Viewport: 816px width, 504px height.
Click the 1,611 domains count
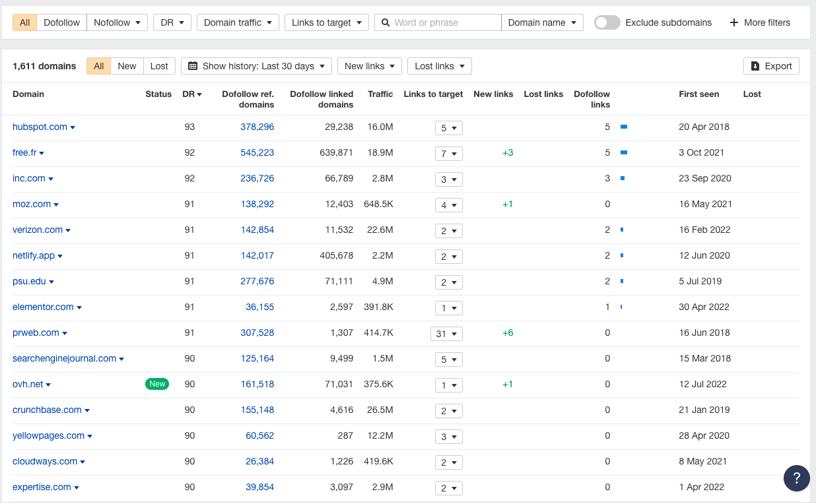click(44, 66)
